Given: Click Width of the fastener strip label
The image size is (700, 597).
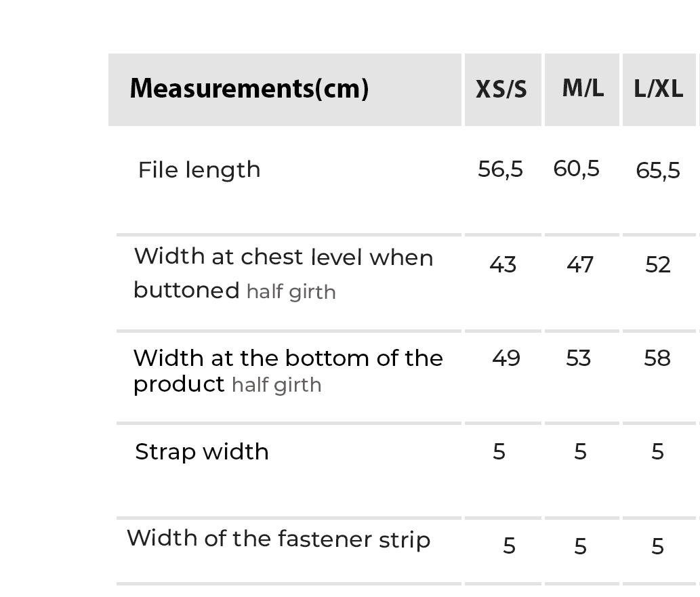Looking at the screenshot, I should pyautogui.click(x=279, y=539).
